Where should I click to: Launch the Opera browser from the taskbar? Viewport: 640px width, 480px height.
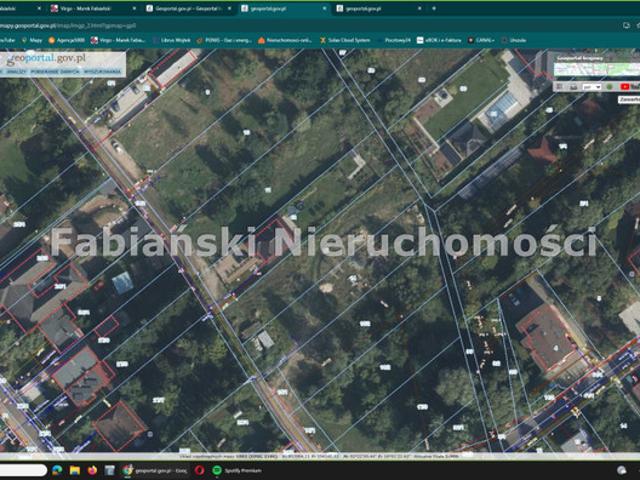pos(199,470)
